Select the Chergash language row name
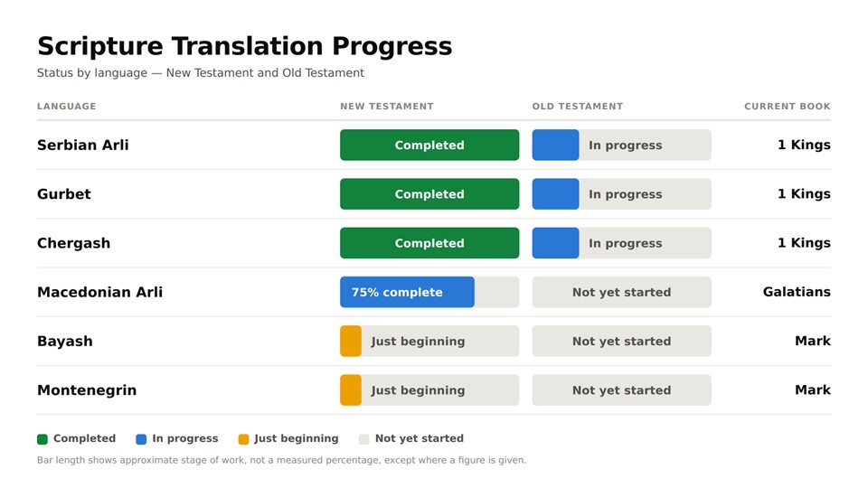The height and width of the screenshot is (488, 868). [x=73, y=243]
